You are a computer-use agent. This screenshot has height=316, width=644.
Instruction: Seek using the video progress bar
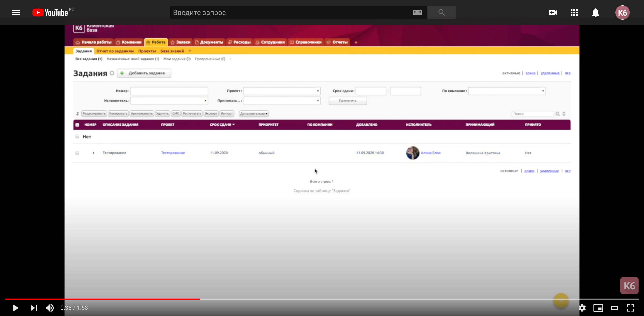(x=350, y=299)
